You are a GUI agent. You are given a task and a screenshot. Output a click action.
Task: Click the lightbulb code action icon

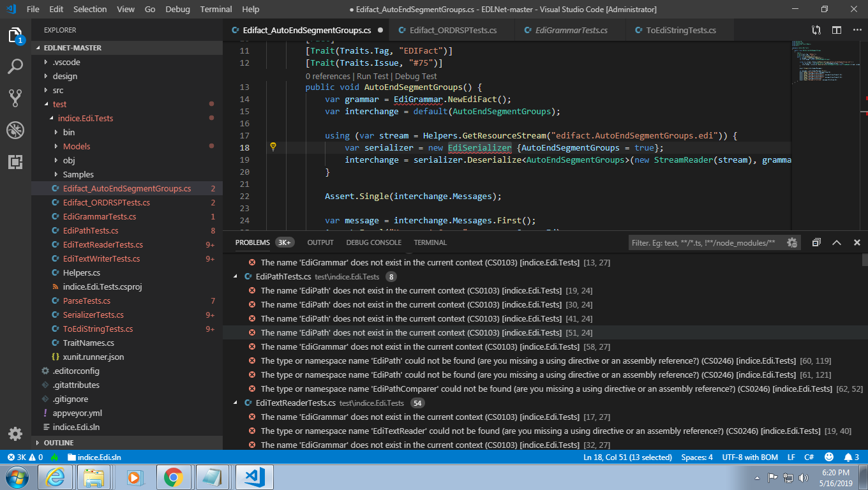[x=273, y=147]
